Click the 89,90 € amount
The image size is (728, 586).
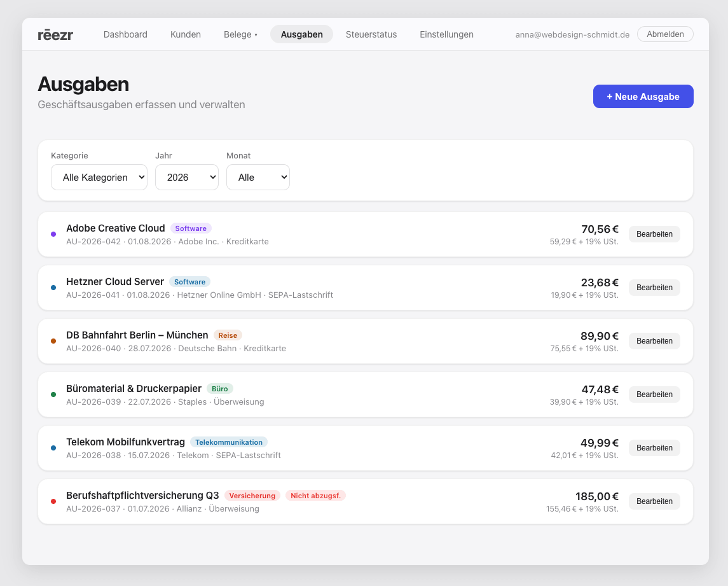(x=600, y=336)
